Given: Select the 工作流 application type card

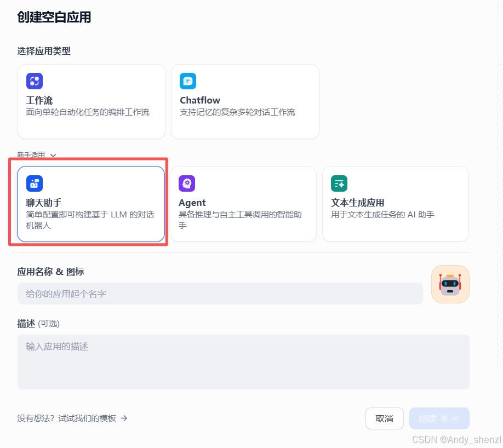Looking at the screenshot, I should click(91, 102).
